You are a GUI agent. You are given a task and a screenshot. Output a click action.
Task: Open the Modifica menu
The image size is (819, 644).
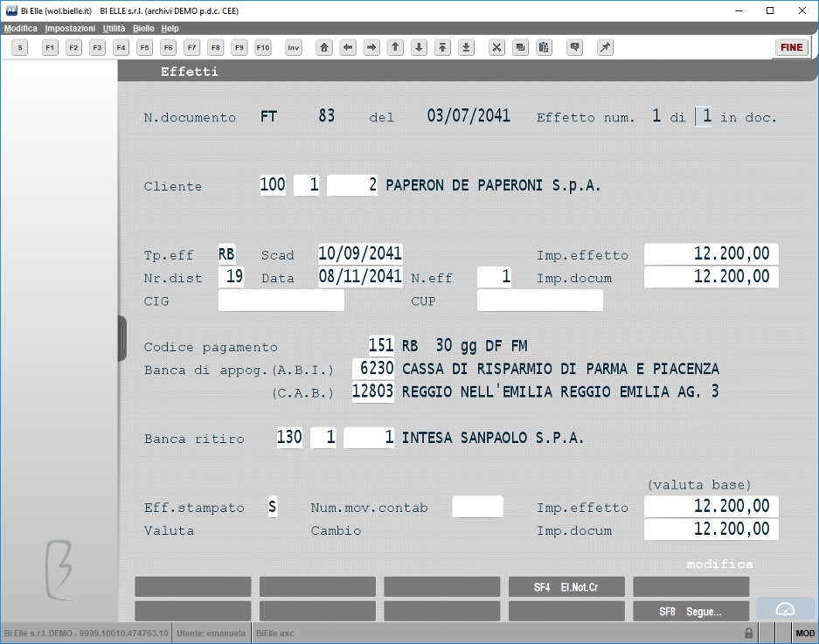(x=21, y=28)
